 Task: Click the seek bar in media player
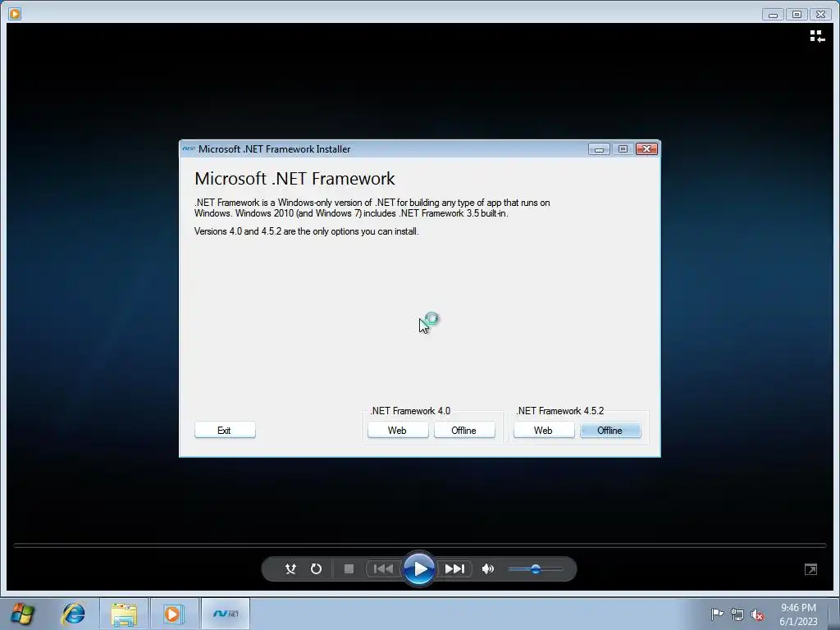click(x=420, y=546)
